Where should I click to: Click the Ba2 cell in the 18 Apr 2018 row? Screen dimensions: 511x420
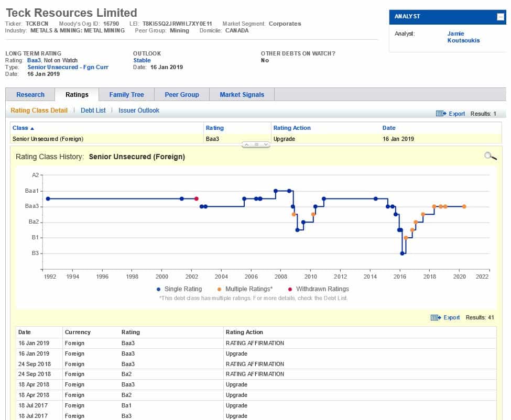coord(126,395)
